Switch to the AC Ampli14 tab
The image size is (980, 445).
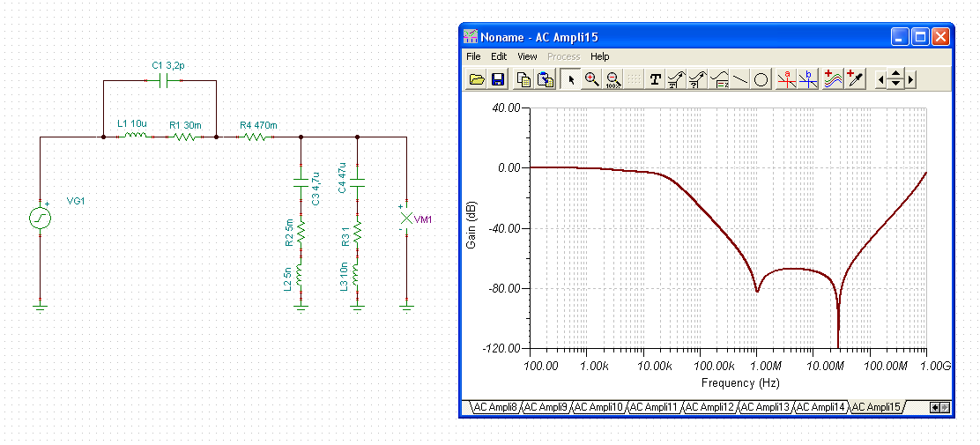[x=821, y=407]
